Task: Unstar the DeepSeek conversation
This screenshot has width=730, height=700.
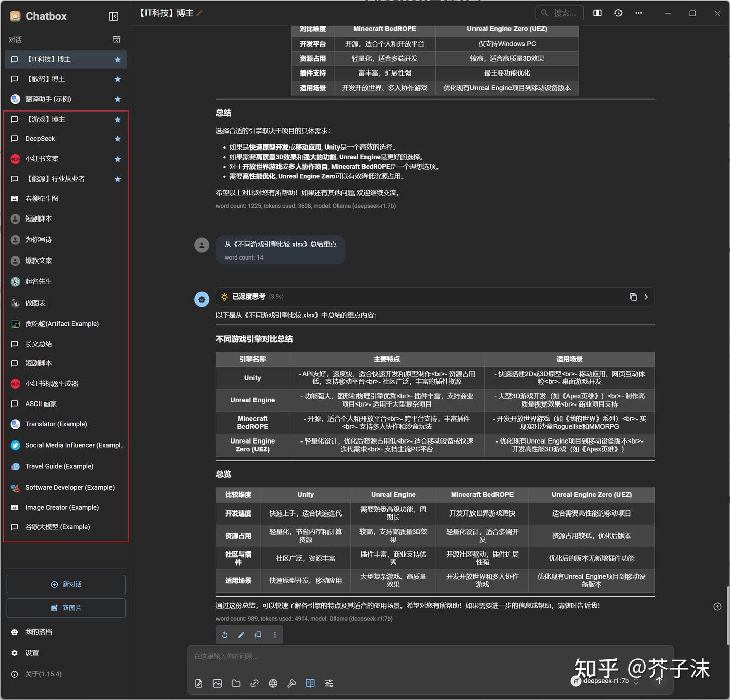Action: (x=117, y=139)
